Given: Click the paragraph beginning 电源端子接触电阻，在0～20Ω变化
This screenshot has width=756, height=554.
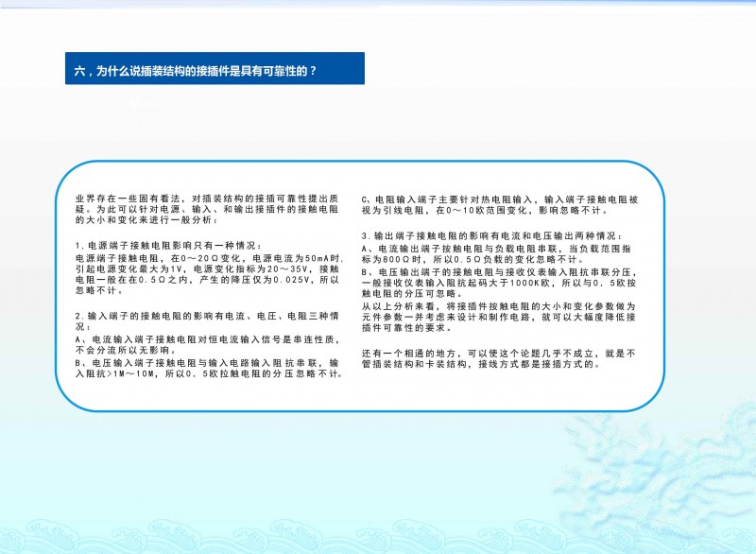Looking at the screenshot, I should (x=207, y=268).
